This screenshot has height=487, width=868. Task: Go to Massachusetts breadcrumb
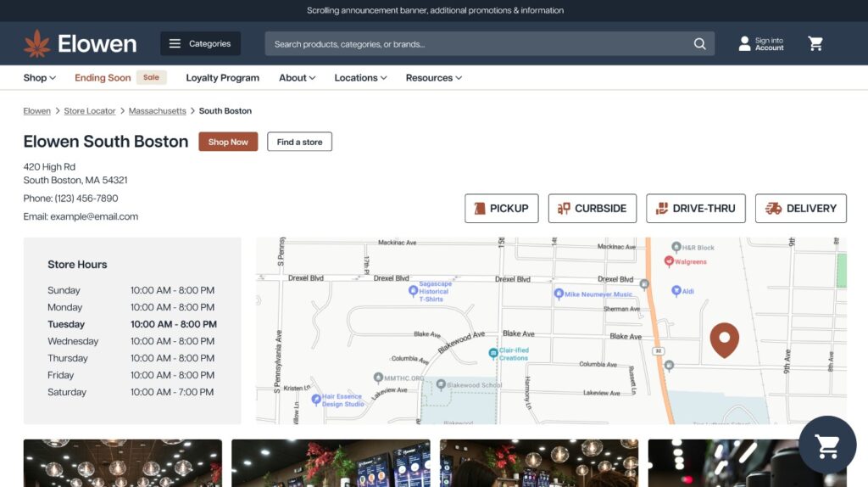pyautogui.click(x=157, y=111)
